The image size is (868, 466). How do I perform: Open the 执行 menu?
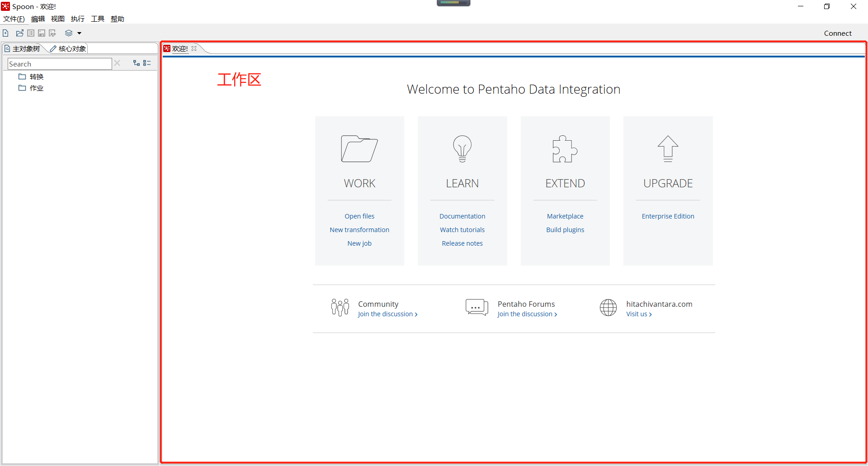click(x=78, y=19)
